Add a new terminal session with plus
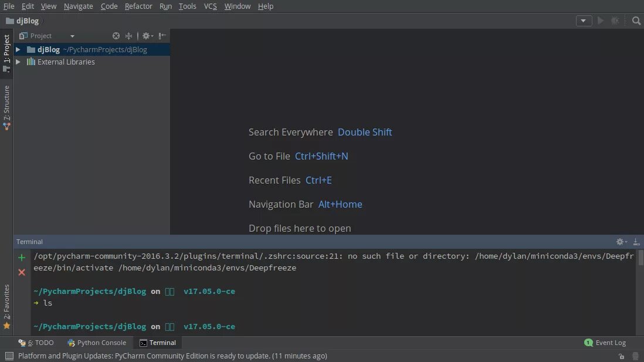 tap(22, 258)
